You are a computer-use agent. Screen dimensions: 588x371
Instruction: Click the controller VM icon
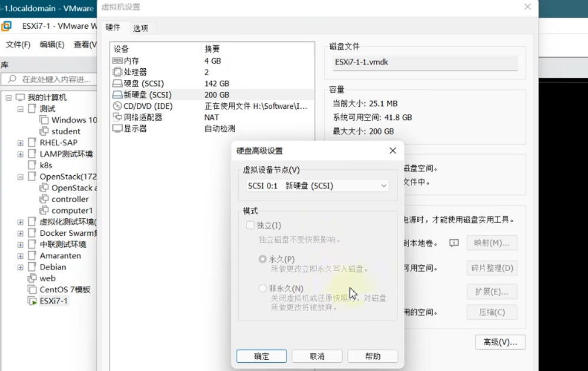pos(44,199)
